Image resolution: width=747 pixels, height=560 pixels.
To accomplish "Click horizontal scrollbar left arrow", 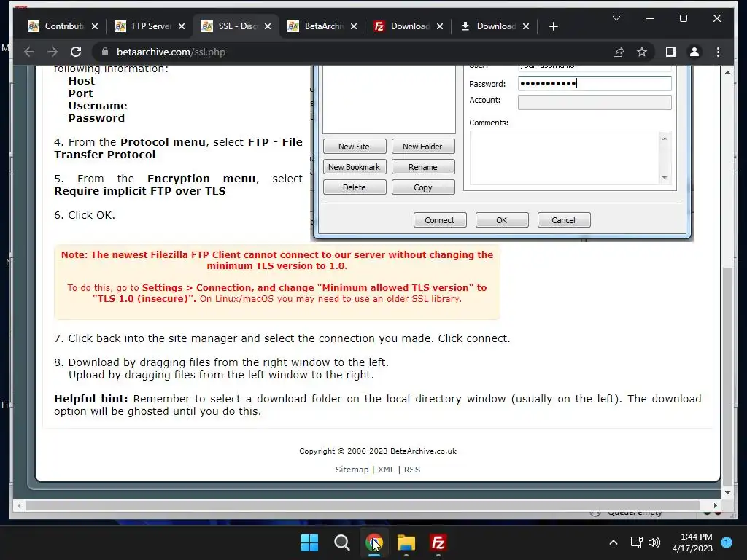I will coord(18,505).
